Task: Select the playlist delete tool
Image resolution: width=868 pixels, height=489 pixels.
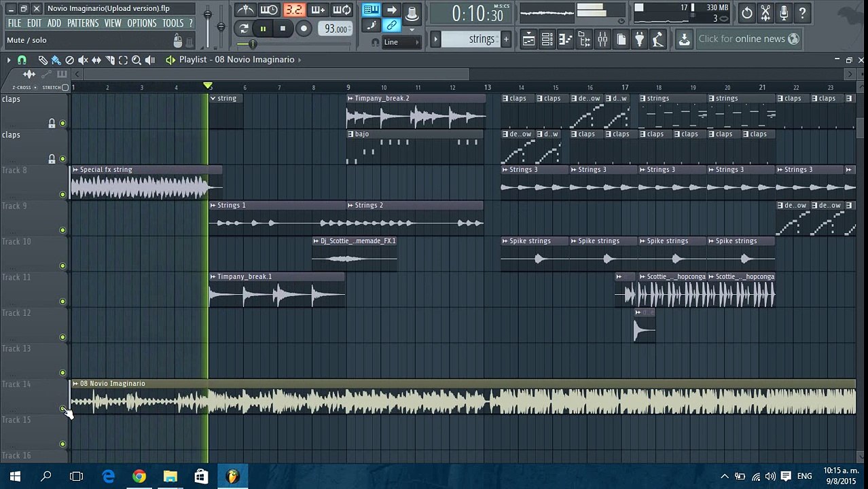Action: [x=69, y=60]
